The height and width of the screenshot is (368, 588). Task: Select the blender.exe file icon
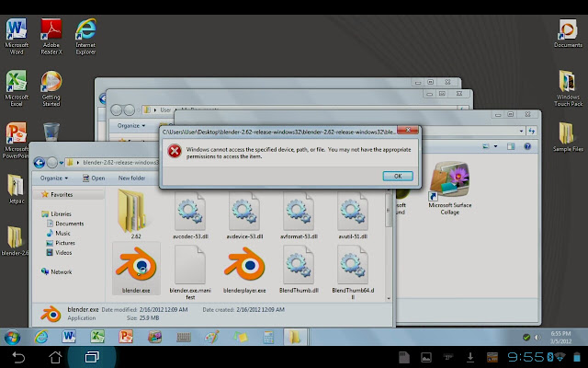(x=136, y=266)
